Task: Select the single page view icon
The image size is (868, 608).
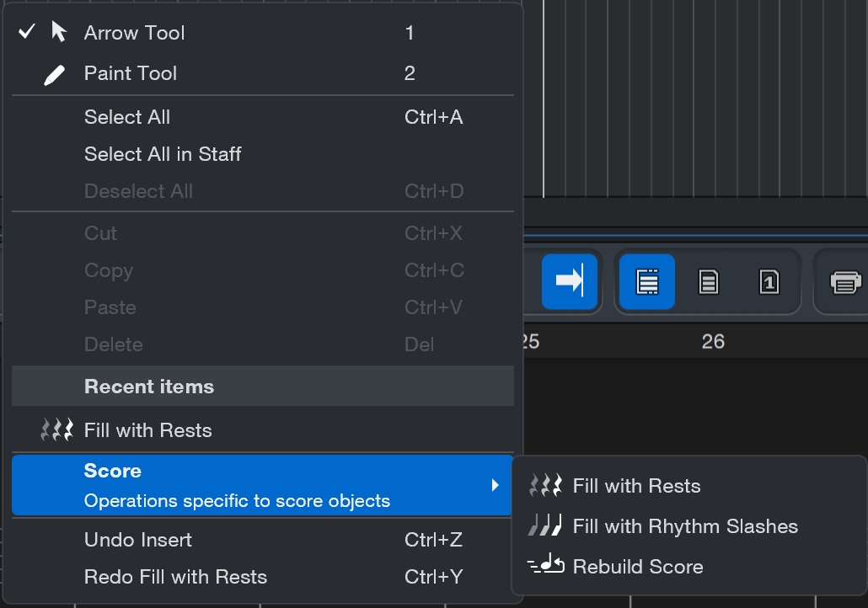Action: click(769, 281)
